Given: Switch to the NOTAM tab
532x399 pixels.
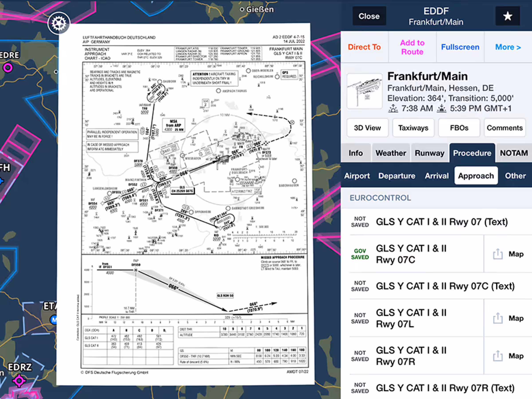Looking at the screenshot, I should pos(514,153).
